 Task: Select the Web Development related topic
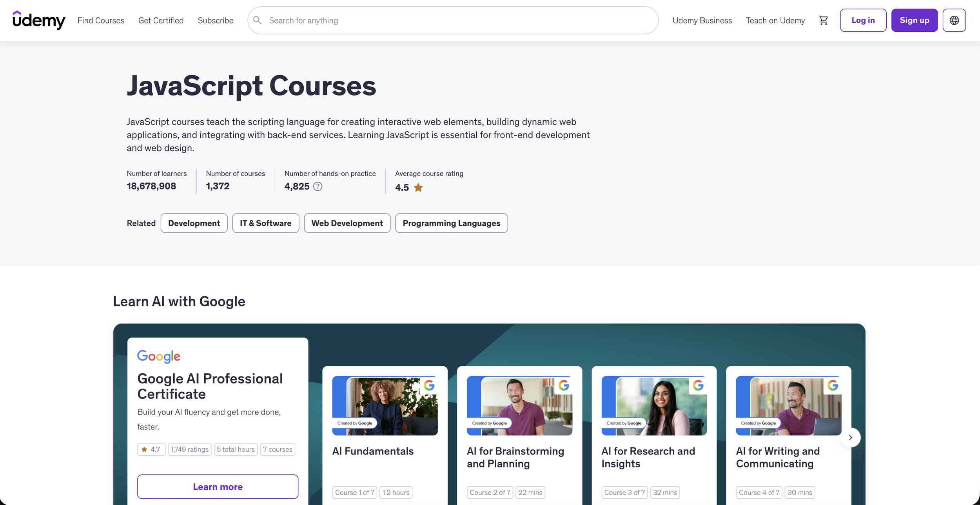(x=347, y=223)
